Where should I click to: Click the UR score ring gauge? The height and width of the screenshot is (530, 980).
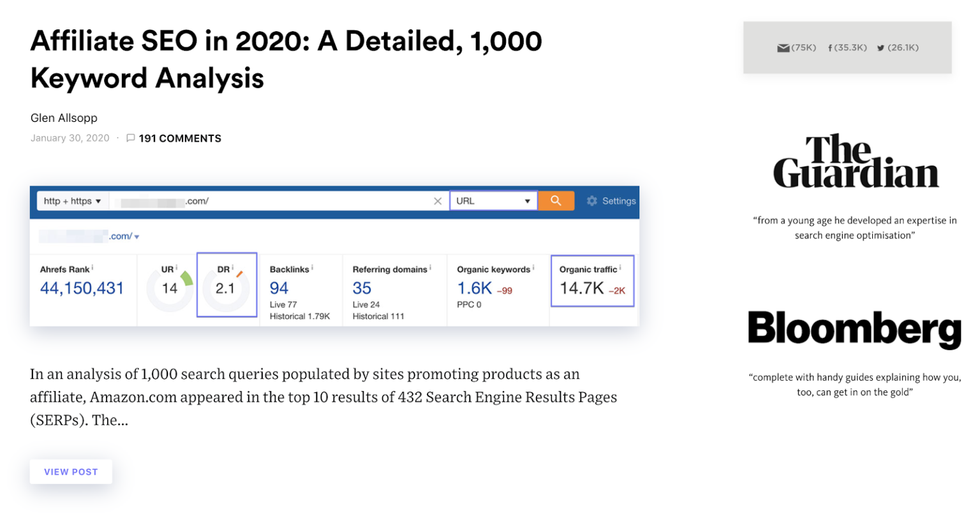coord(170,289)
